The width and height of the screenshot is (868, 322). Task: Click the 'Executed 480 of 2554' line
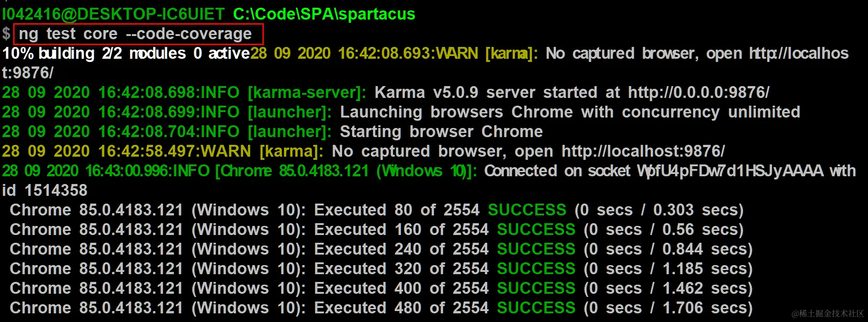[381, 308]
